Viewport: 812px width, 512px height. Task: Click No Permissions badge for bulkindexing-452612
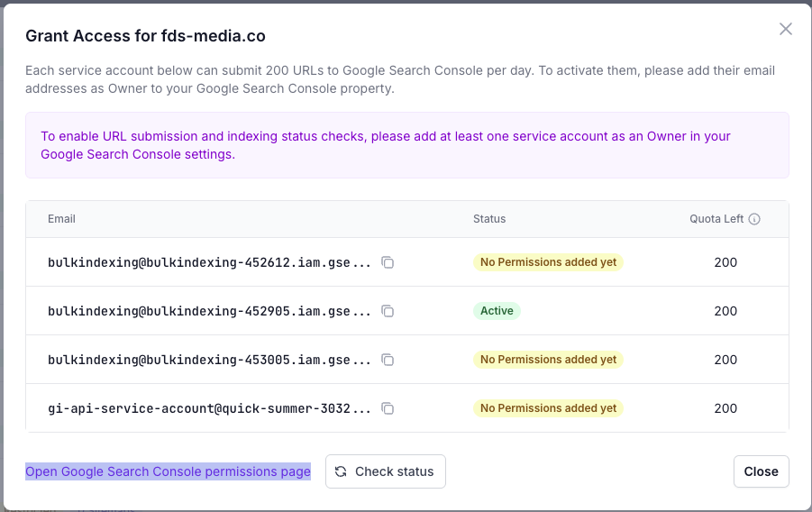click(x=548, y=262)
